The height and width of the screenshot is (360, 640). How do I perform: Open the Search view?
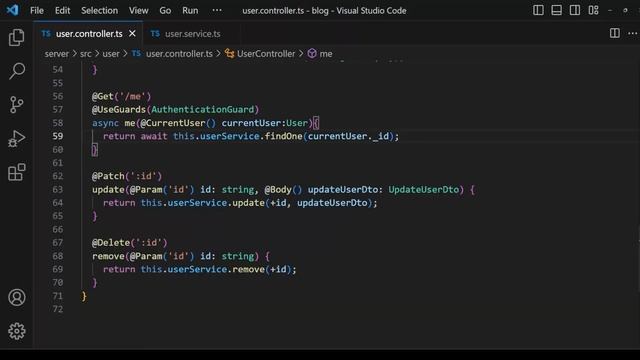point(16,71)
